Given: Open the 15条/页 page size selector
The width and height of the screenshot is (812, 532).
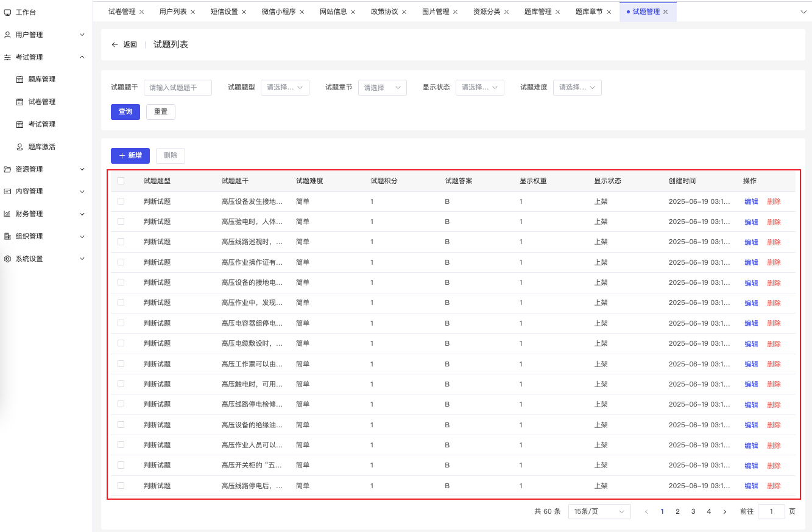Looking at the screenshot, I should click(599, 511).
